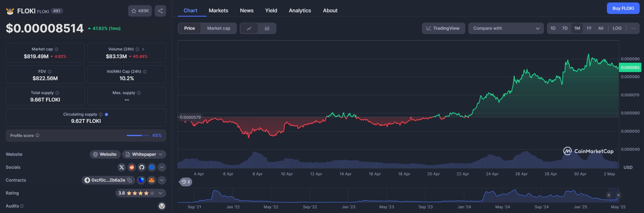
Task: Click the Max. supply info icon
Action: click(x=139, y=93)
